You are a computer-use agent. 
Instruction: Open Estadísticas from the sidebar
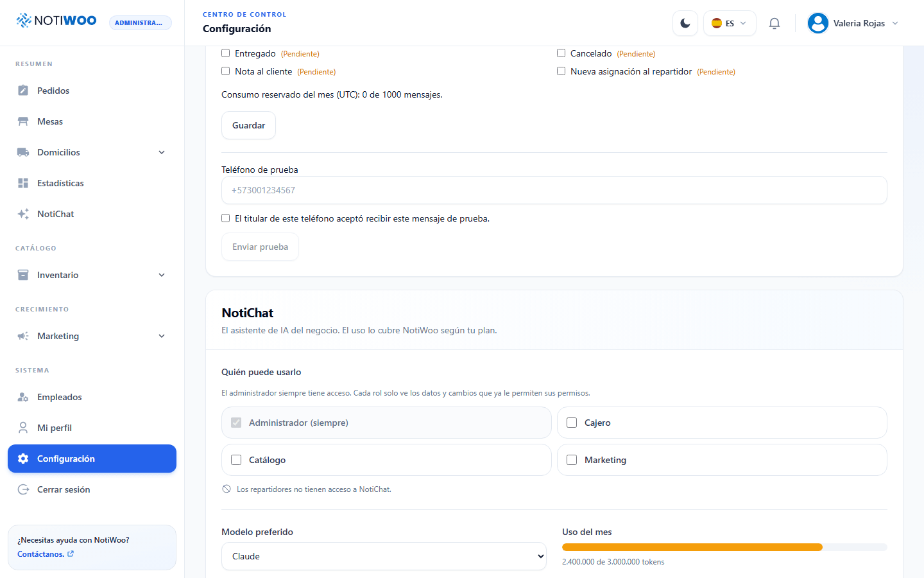coord(92,183)
